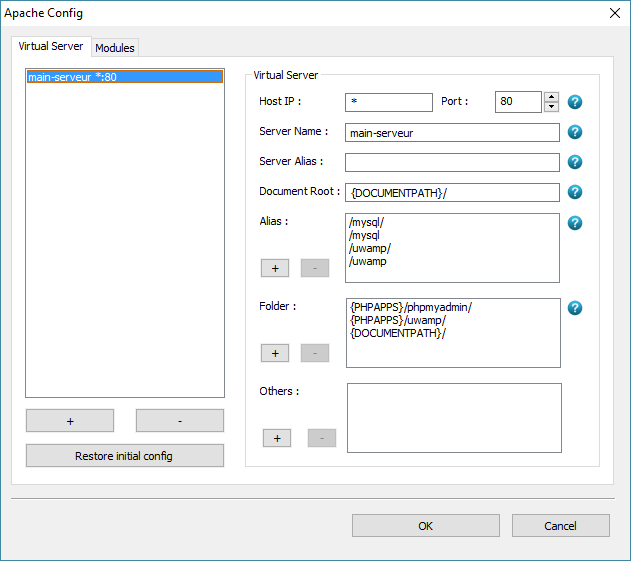Click help icon beside Document Root
Image resolution: width=631 pixels, height=561 pixels.
[x=575, y=192]
